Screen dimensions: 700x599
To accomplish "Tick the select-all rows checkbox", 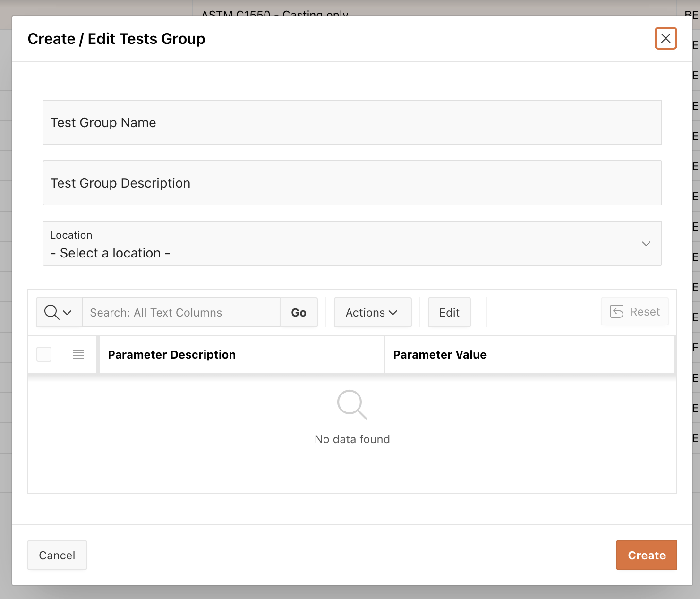I will (x=44, y=354).
